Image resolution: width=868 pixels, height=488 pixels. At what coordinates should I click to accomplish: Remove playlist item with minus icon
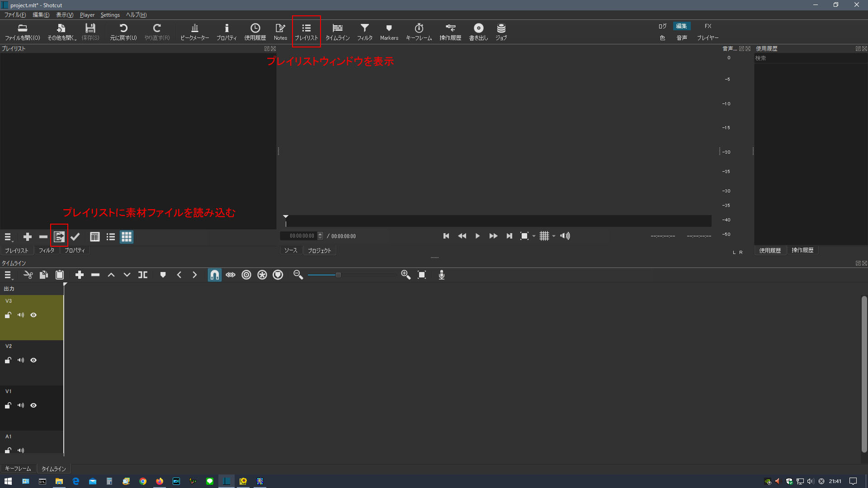click(x=43, y=237)
